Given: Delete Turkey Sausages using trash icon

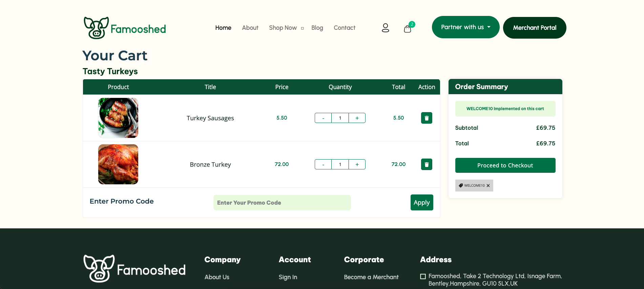Looking at the screenshot, I should (x=427, y=118).
